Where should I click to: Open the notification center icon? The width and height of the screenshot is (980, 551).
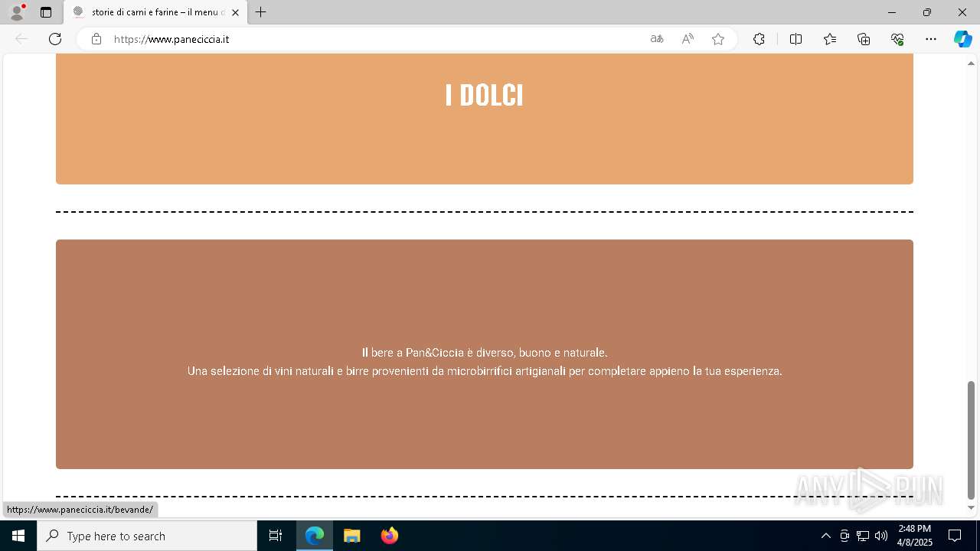coord(955,536)
